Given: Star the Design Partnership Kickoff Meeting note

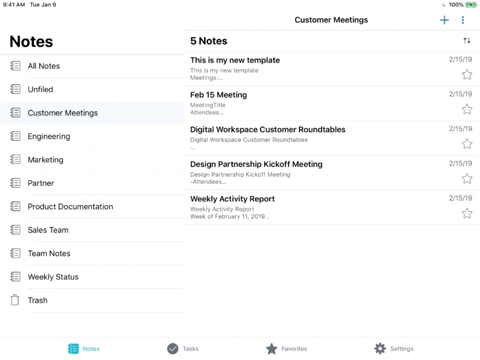Looking at the screenshot, I should 467,178.
